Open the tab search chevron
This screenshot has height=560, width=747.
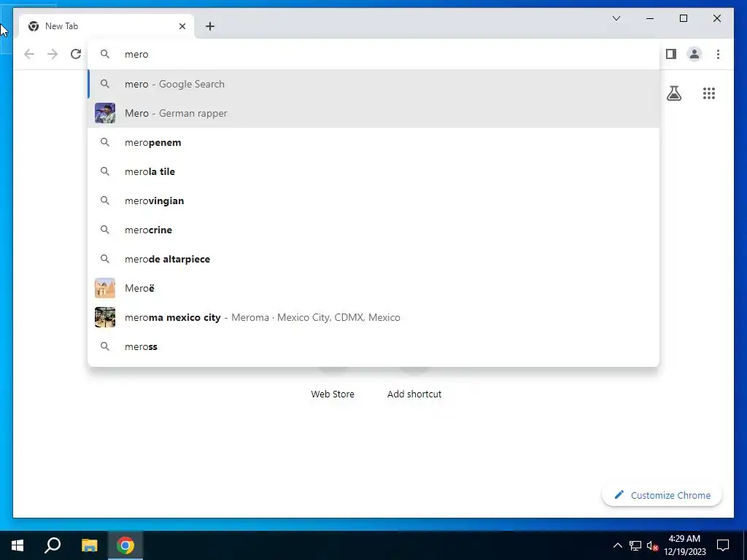point(616,18)
